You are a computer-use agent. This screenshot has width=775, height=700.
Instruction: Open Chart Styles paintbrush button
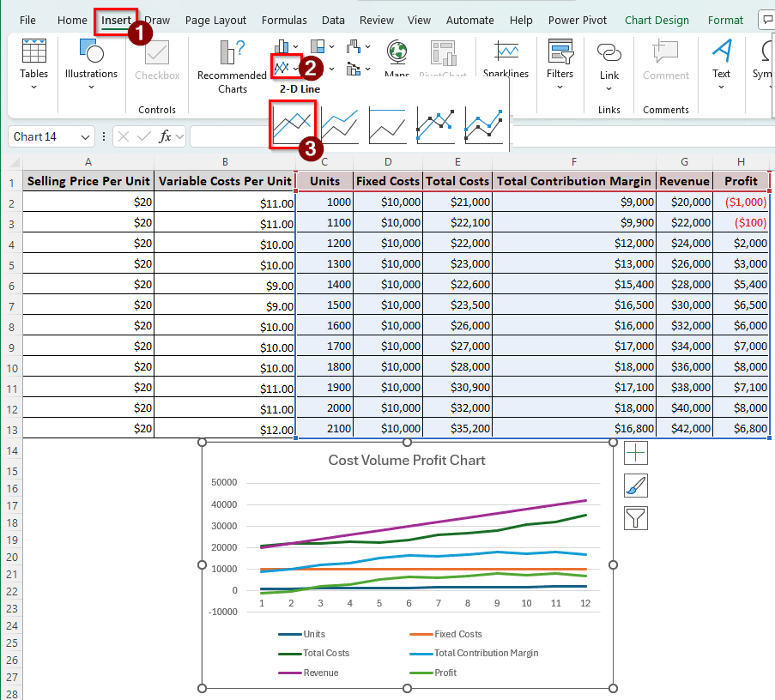636,486
